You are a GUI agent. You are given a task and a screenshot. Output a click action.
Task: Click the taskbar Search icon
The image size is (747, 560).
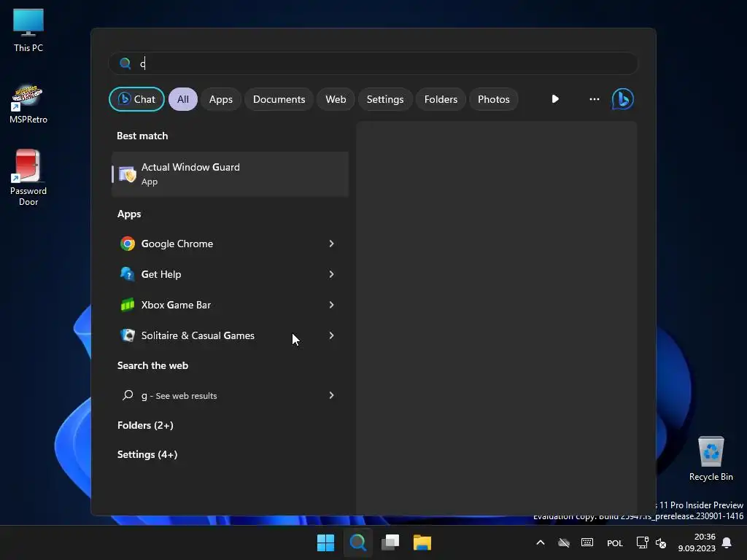(x=357, y=542)
